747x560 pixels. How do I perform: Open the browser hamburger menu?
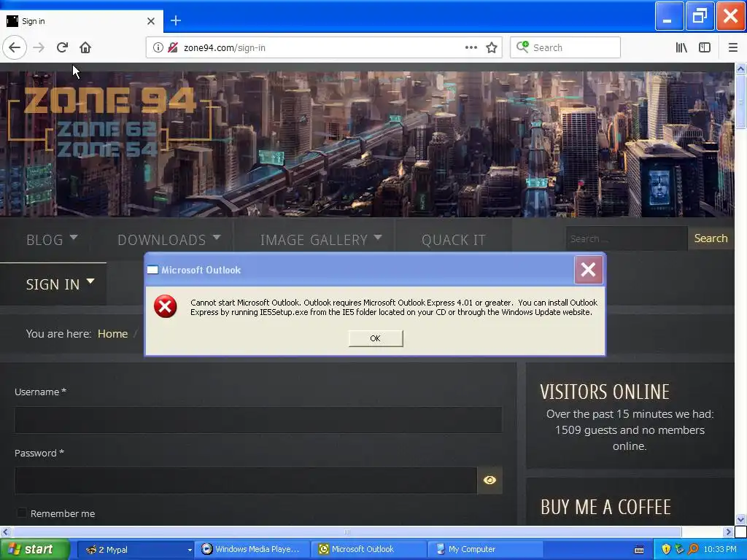pos(733,47)
